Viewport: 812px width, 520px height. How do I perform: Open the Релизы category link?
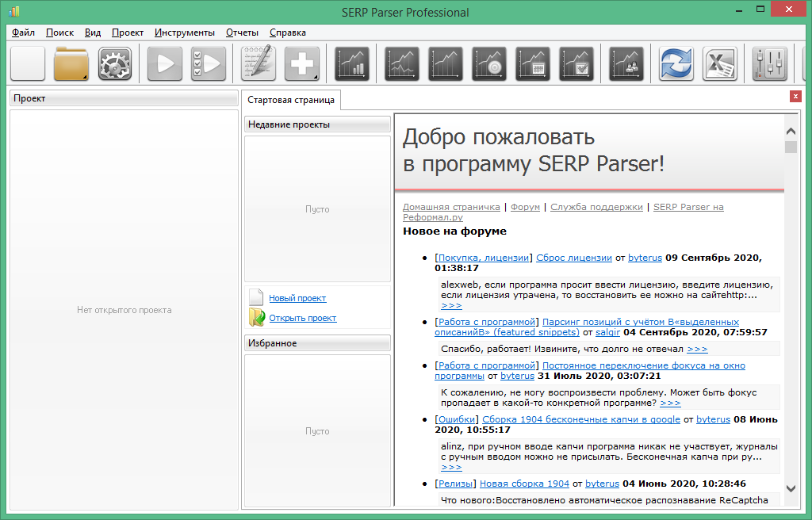(x=455, y=484)
